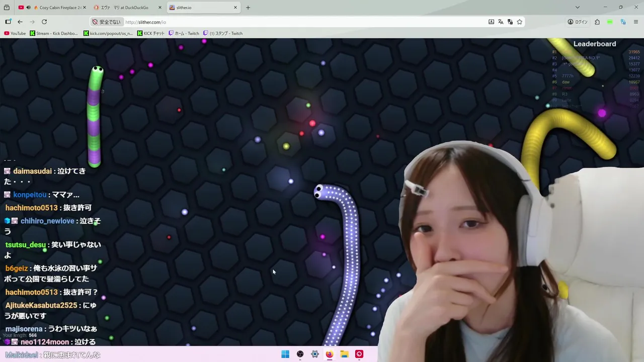The image size is (644, 362).
Task: Open the Firefox View icon
Action: pos(7,8)
